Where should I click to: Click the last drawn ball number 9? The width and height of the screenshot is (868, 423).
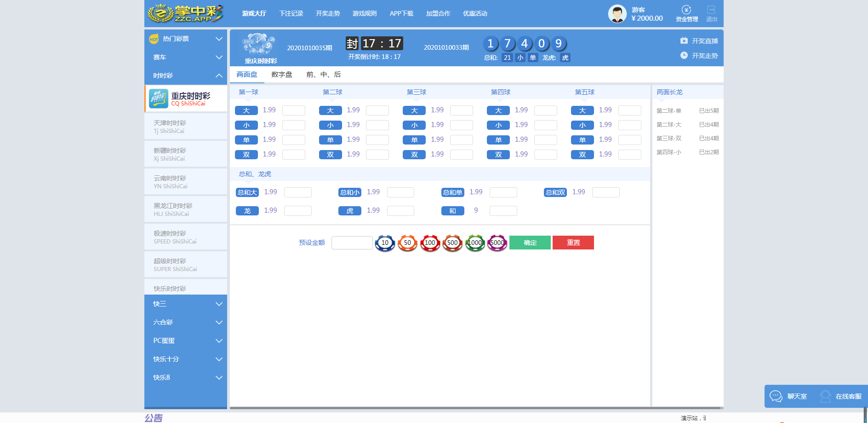pos(559,44)
